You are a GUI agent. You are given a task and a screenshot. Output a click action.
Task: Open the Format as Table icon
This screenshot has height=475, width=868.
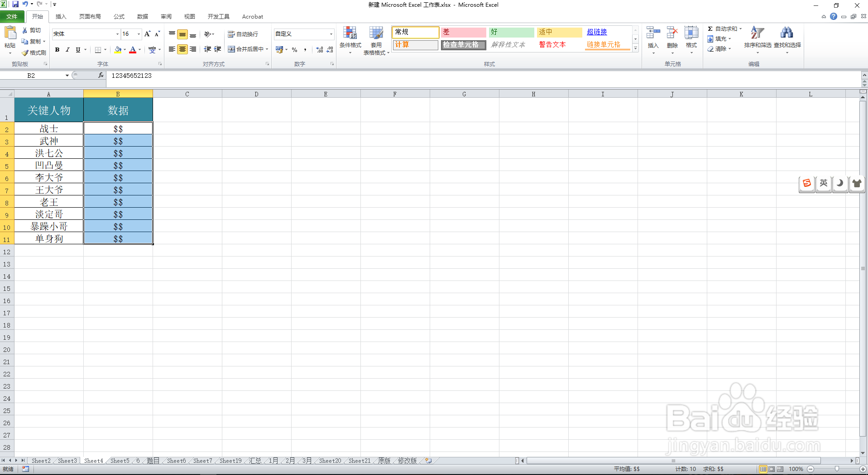[x=376, y=33]
